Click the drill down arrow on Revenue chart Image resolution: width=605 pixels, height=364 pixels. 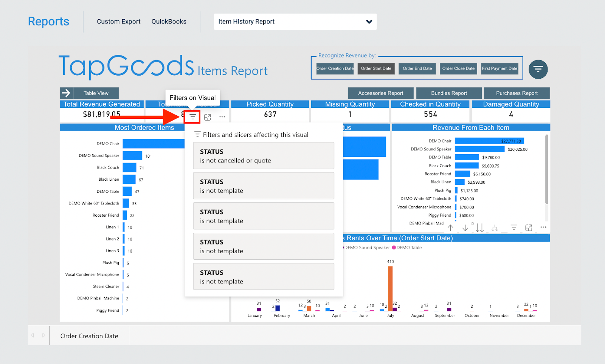[465, 228]
